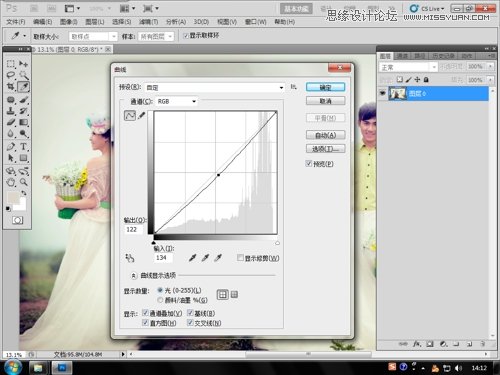Select the Zoom tool in toolbox
This screenshot has height=375, width=500.
point(23,182)
